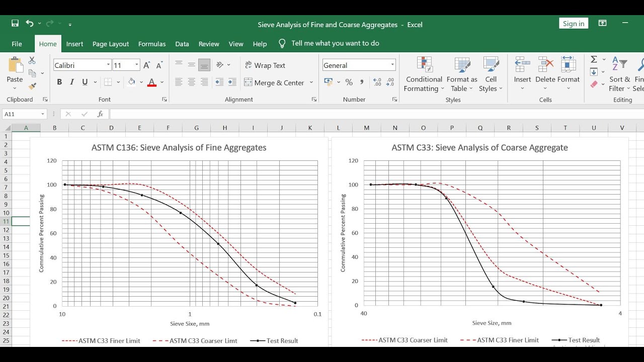
Task: Click the Clear eraser icon
Action: click(594, 84)
